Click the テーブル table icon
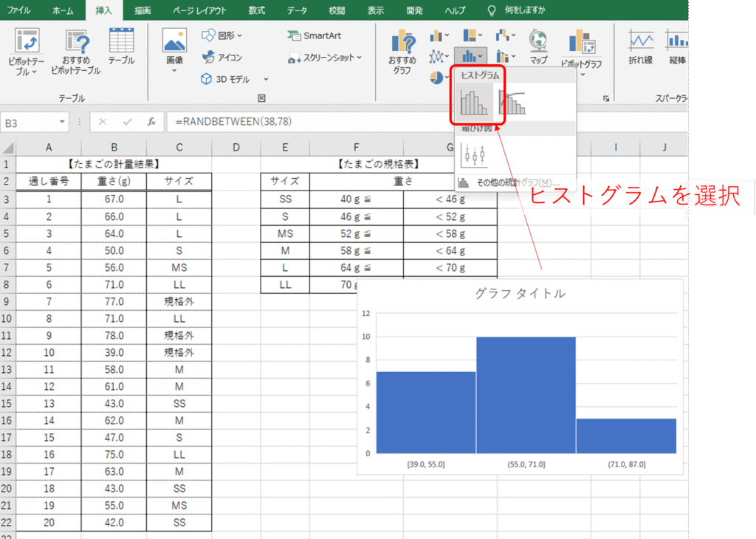756x539 pixels. 121,48
